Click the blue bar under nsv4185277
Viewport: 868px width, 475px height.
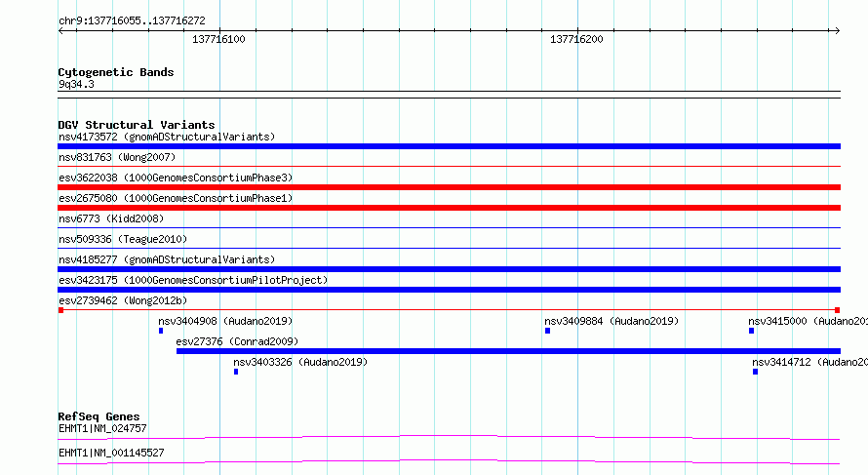point(449,269)
